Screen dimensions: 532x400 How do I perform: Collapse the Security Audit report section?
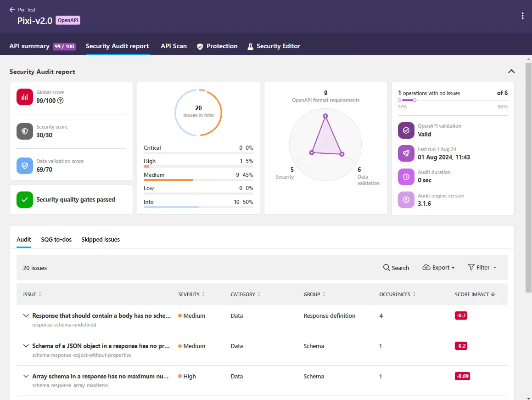[511, 72]
